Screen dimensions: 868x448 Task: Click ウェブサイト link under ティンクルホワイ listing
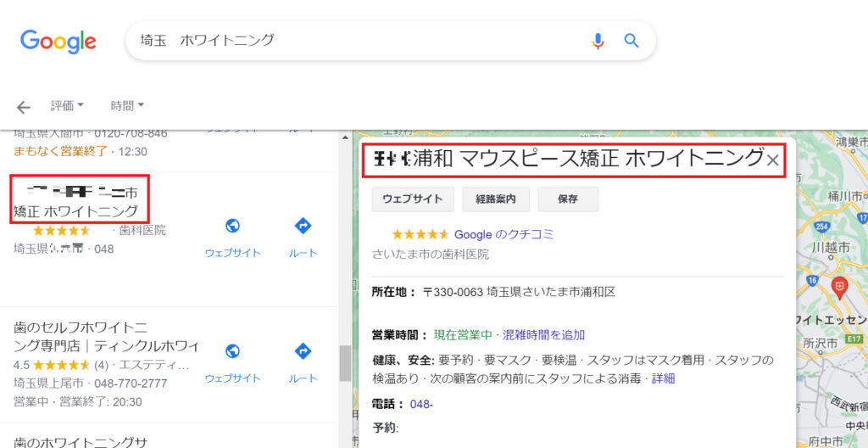tap(232, 378)
